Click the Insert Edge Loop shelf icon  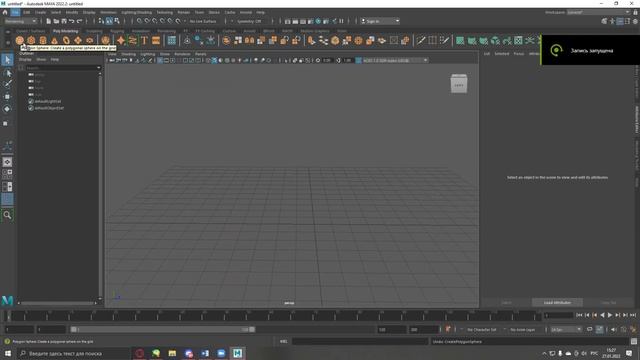433,40
